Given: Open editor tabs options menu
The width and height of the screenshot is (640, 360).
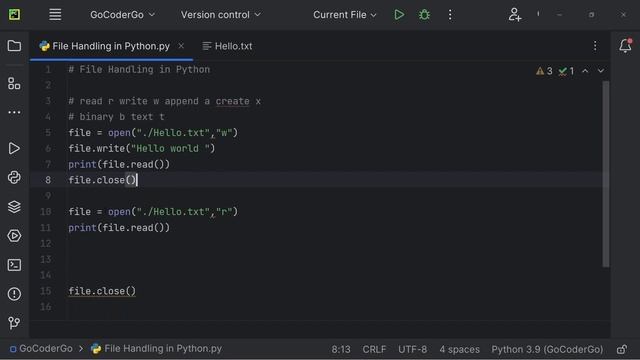Looking at the screenshot, I should 595,46.
